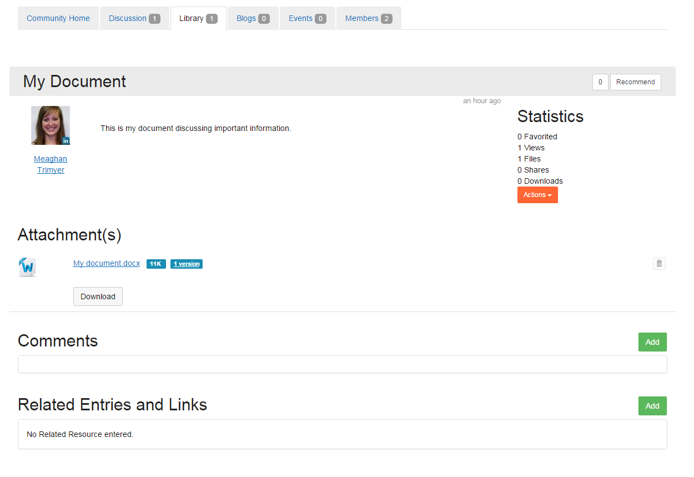
Task: Go to the Blogs tab
Action: point(253,18)
